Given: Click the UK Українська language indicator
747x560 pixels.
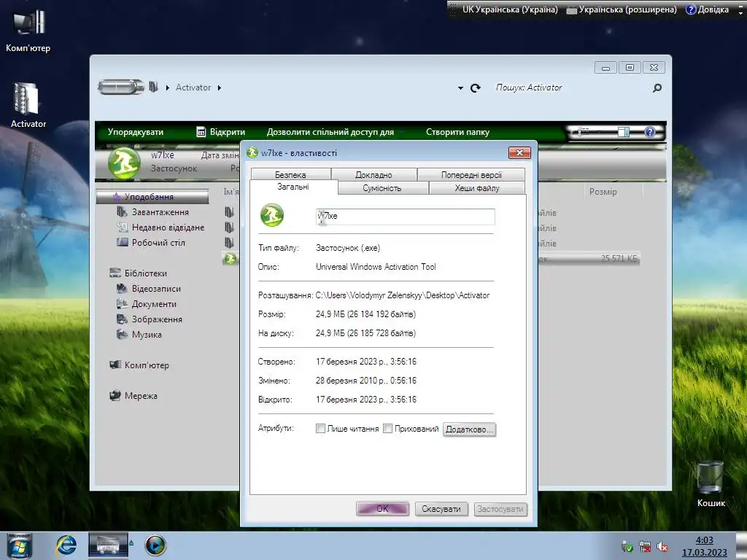Looking at the screenshot, I should pos(510,9).
